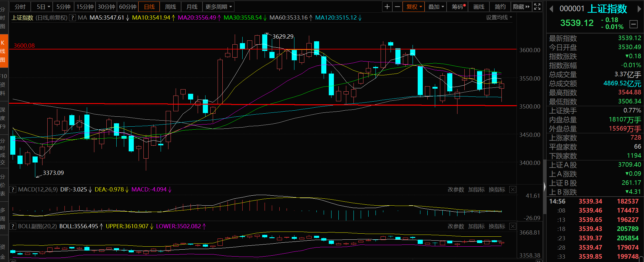
Task: Switch to 30分钟 period tab
Action: [x=106, y=7]
